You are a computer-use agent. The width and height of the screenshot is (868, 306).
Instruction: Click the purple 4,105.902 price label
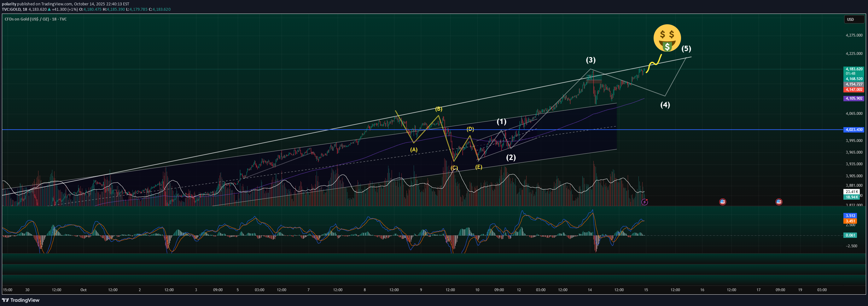point(853,98)
